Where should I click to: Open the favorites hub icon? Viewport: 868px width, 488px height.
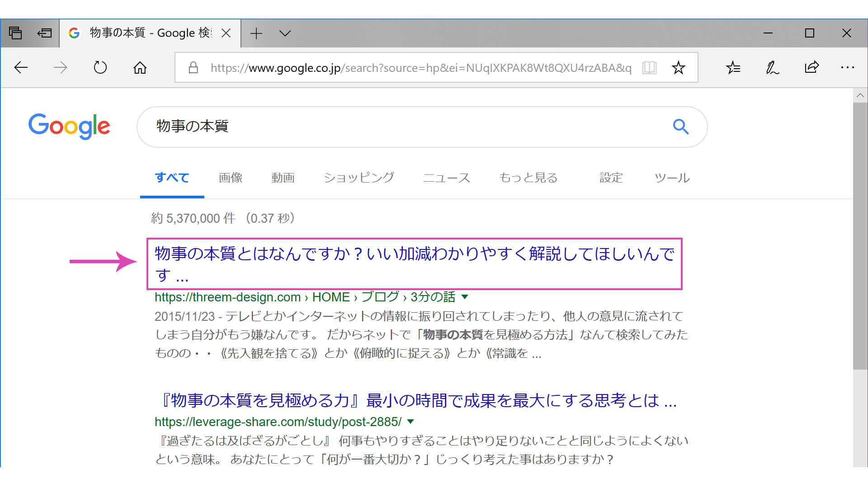pyautogui.click(x=733, y=68)
